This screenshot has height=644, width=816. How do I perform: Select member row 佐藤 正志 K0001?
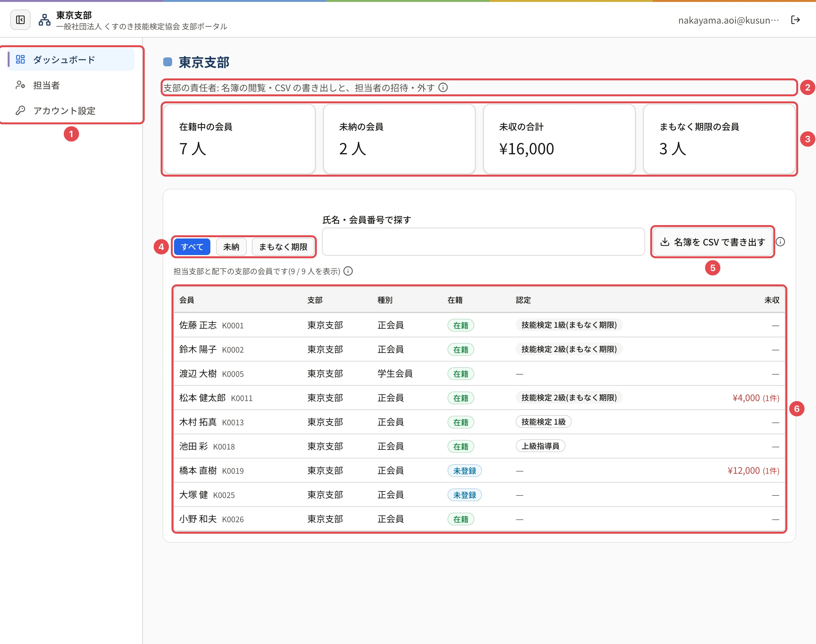click(479, 325)
